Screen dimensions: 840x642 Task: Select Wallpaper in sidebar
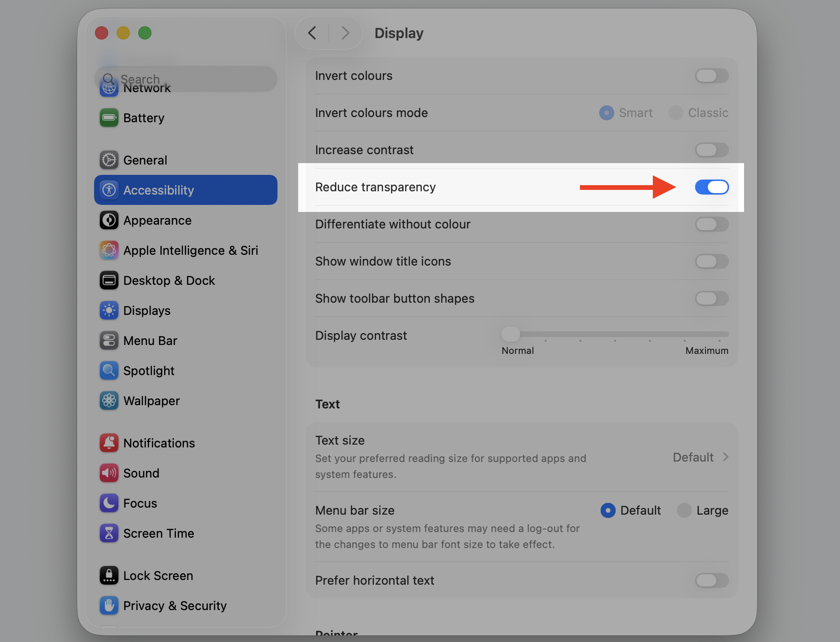click(x=186, y=400)
